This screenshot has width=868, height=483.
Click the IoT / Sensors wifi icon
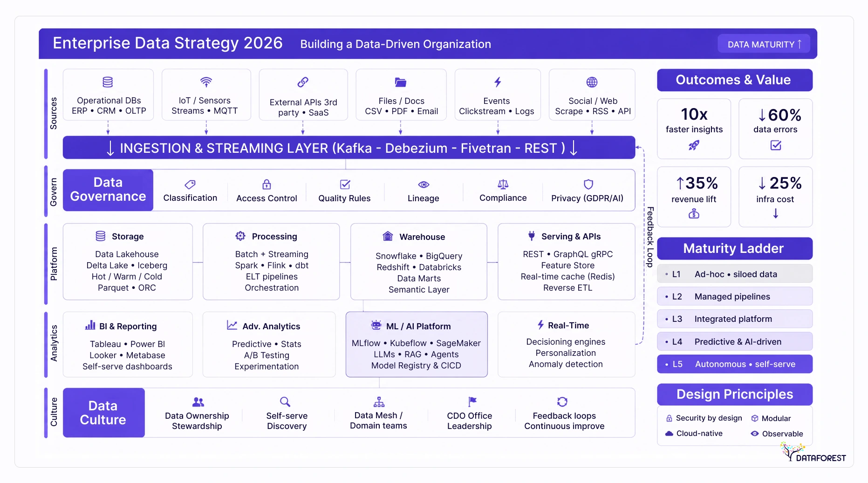tap(206, 82)
